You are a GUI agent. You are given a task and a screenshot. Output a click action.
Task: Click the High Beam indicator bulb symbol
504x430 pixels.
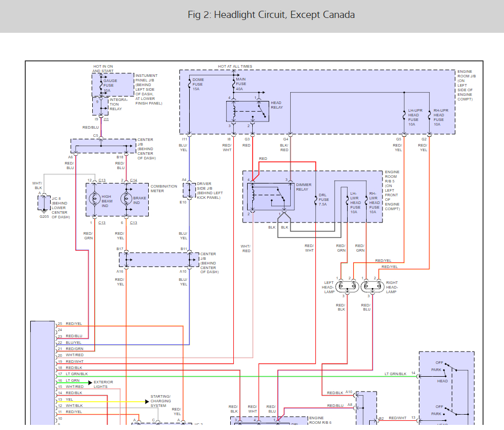tap(94, 199)
